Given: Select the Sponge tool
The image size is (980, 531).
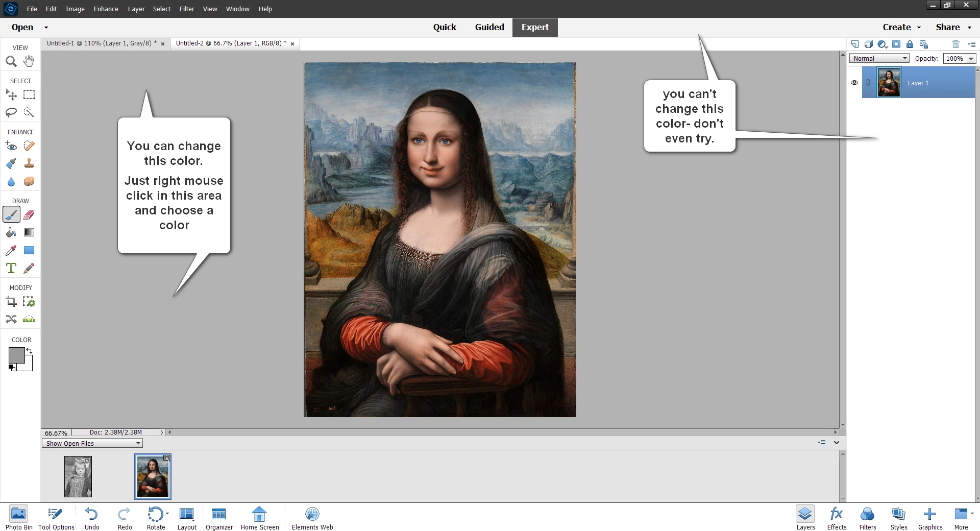Looking at the screenshot, I should pyautogui.click(x=29, y=181).
